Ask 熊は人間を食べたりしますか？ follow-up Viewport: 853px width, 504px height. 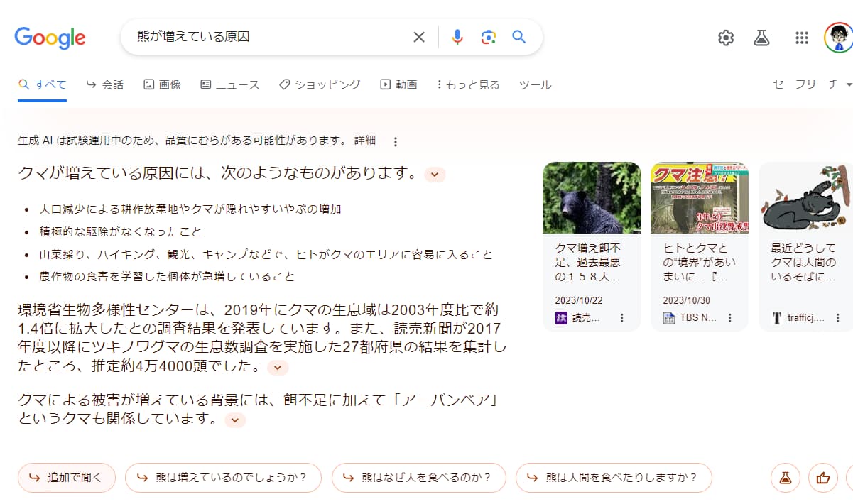click(614, 478)
